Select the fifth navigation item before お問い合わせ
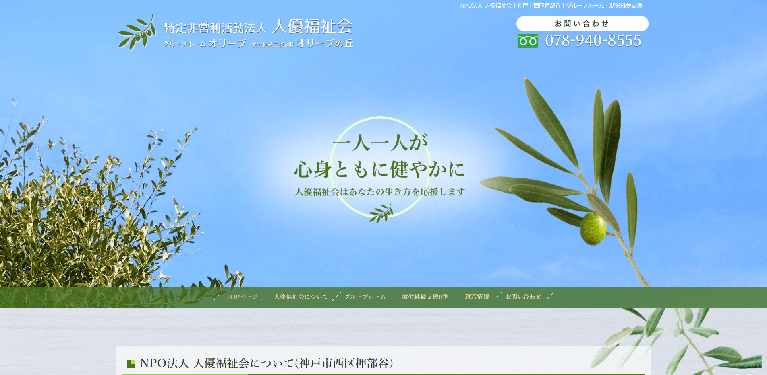 click(476, 297)
